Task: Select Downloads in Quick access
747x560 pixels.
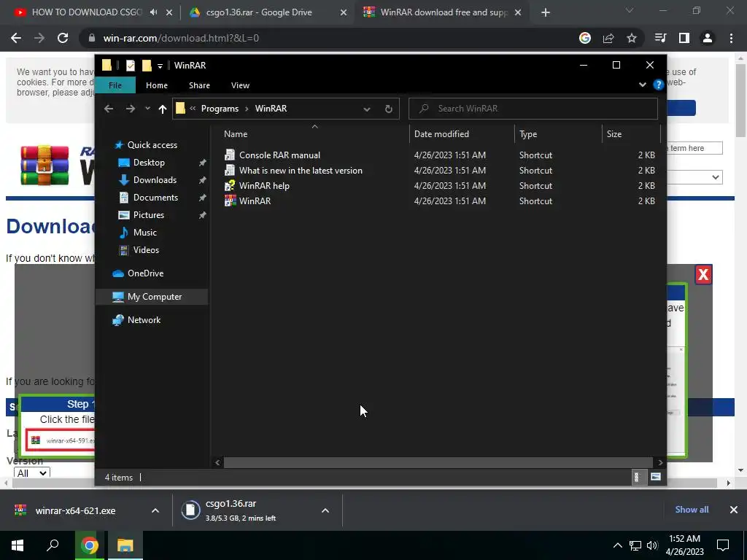Action: coord(155,180)
